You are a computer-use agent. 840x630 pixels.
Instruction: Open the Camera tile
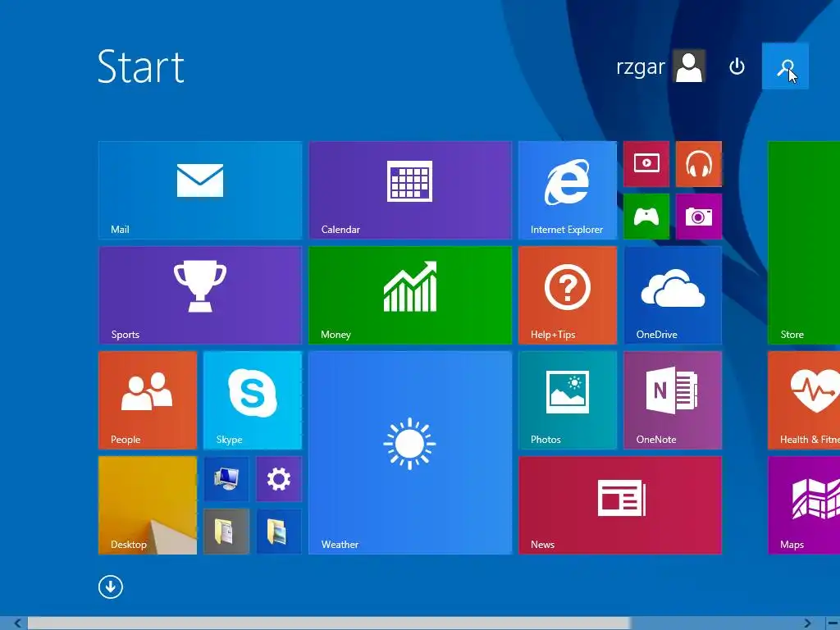(699, 217)
